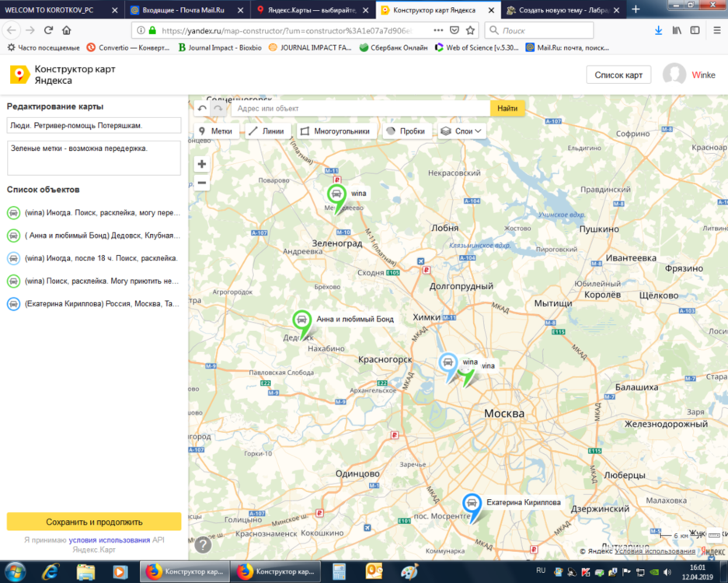Click the undo arrow on the map toolbar

pyautogui.click(x=203, y=109)
